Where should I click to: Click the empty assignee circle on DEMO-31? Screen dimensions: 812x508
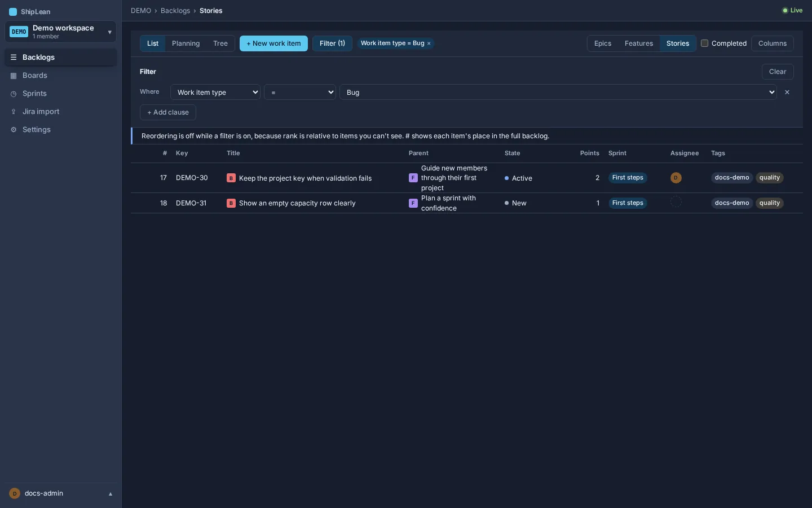676,202
